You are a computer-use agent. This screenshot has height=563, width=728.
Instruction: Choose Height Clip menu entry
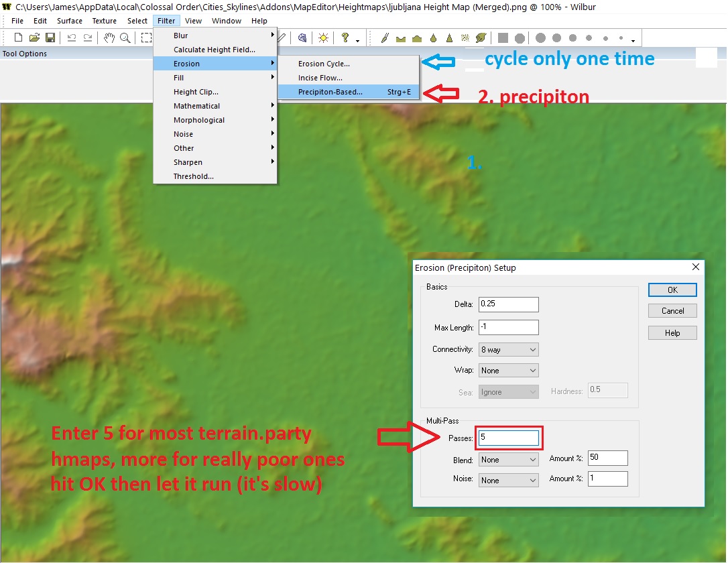click(x=215, y=92)
